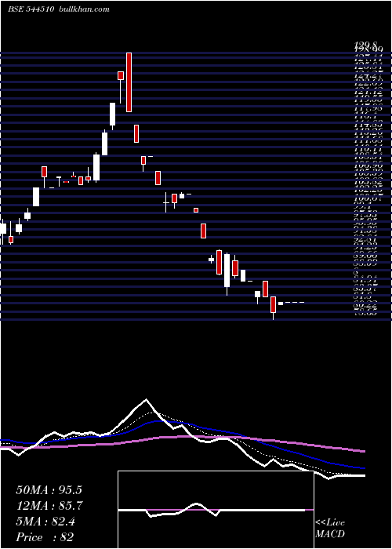The width and height of the screenshot is (392, 549).
Task: Select the 5MA : 82.4 readout
Action: (x=45, y=522)
